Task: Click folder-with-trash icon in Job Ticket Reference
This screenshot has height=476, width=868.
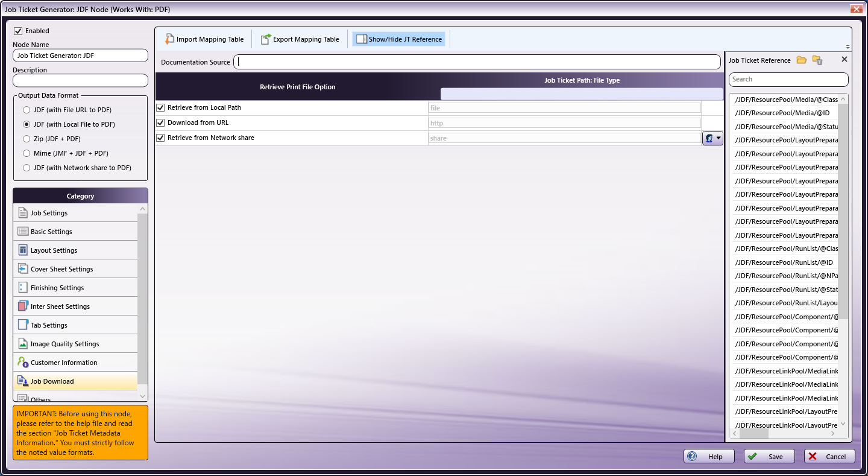Action: (817, 60)
